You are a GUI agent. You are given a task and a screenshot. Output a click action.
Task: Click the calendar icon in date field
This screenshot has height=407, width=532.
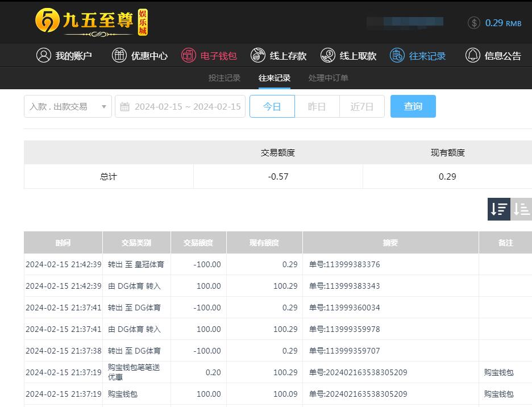124,106
